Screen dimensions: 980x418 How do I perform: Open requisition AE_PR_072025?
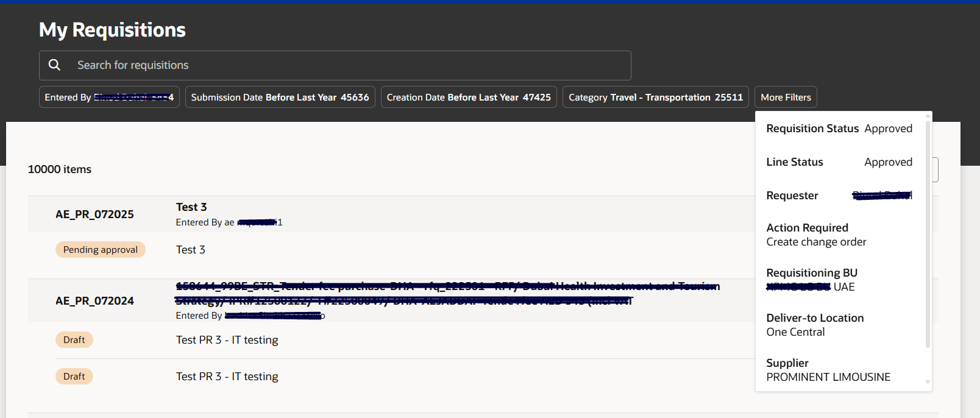94,214
